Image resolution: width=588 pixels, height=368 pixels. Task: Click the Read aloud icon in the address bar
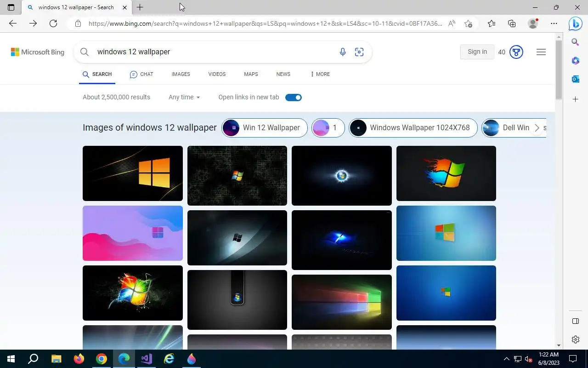pyautogui.click(x=452, y=23)
